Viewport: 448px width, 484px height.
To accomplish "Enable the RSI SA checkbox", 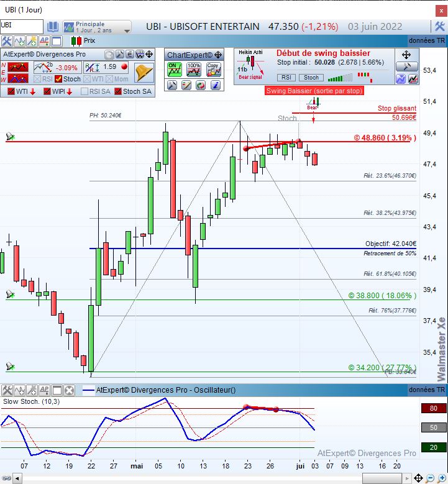I will [x=85, y=91].
